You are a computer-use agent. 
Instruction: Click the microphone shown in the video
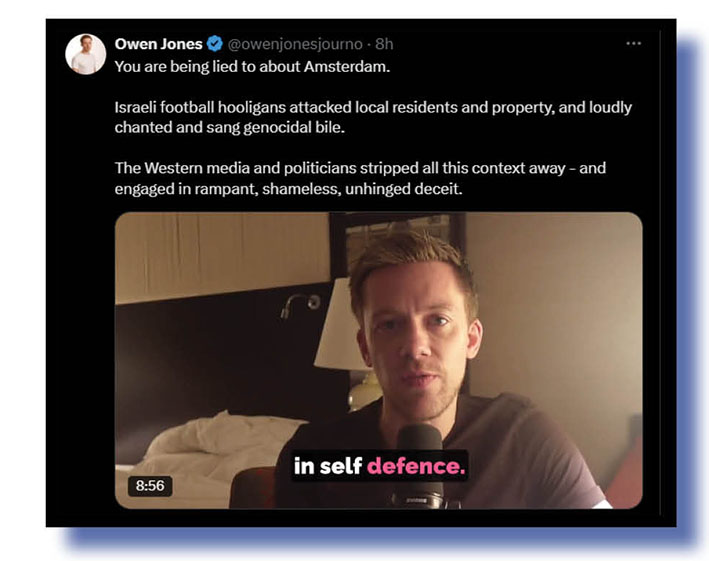421,466
